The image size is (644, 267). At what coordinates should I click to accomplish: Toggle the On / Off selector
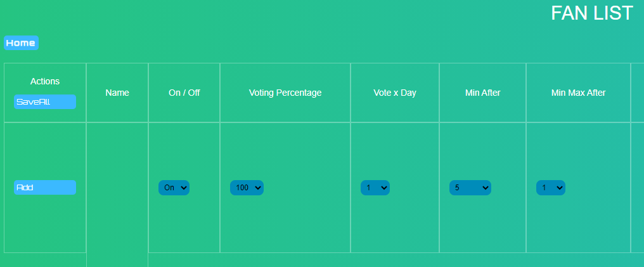tap(174, 188)
